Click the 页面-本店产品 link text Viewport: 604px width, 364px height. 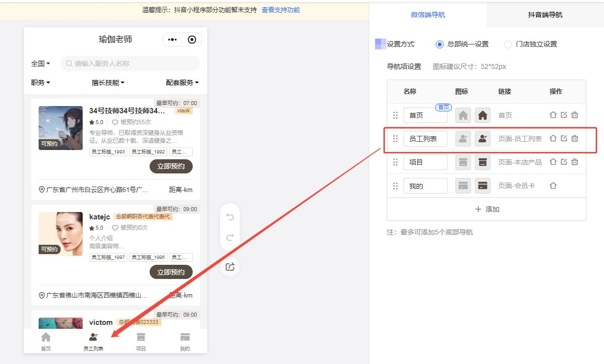click(520, 162)
